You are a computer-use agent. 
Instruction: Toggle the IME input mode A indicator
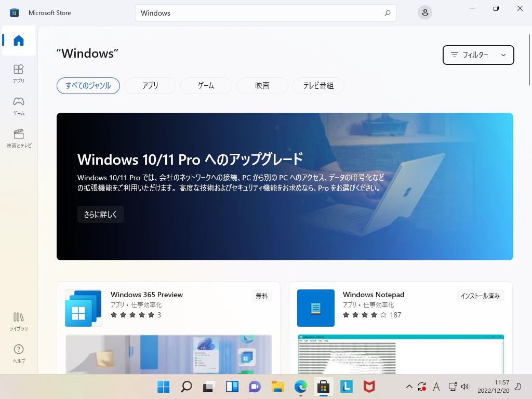(x=436, y=387)
